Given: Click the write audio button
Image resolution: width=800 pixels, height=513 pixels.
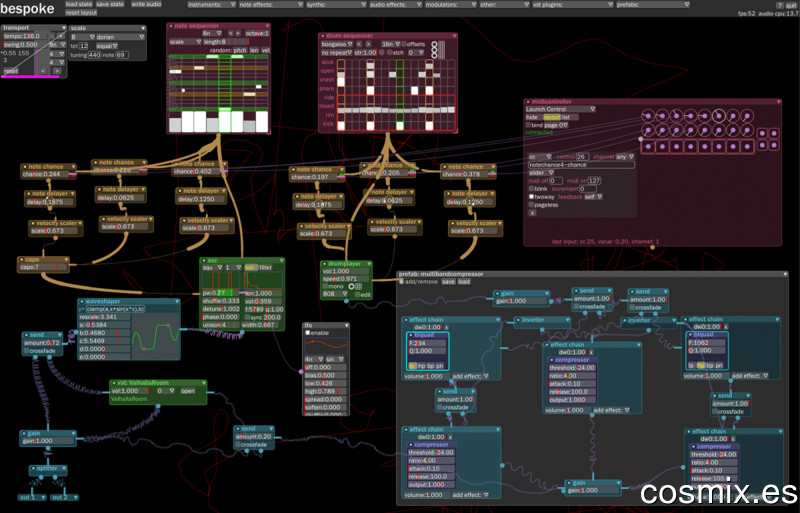Looking at the screenshot, I should point(146,4).
